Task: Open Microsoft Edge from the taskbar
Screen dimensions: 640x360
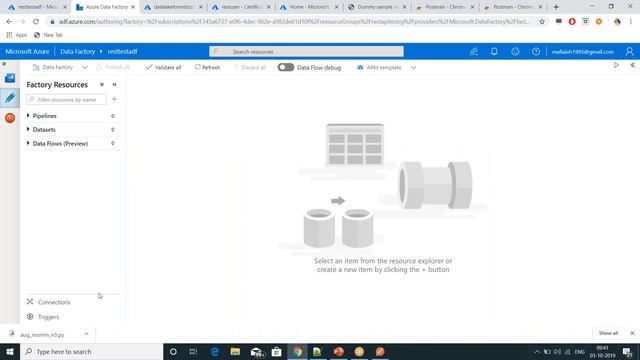Action: coord(215,351)
